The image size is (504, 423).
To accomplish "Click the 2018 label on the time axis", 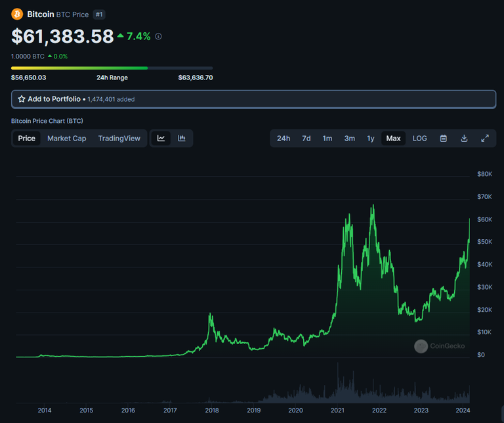I will tap(212, 410).
